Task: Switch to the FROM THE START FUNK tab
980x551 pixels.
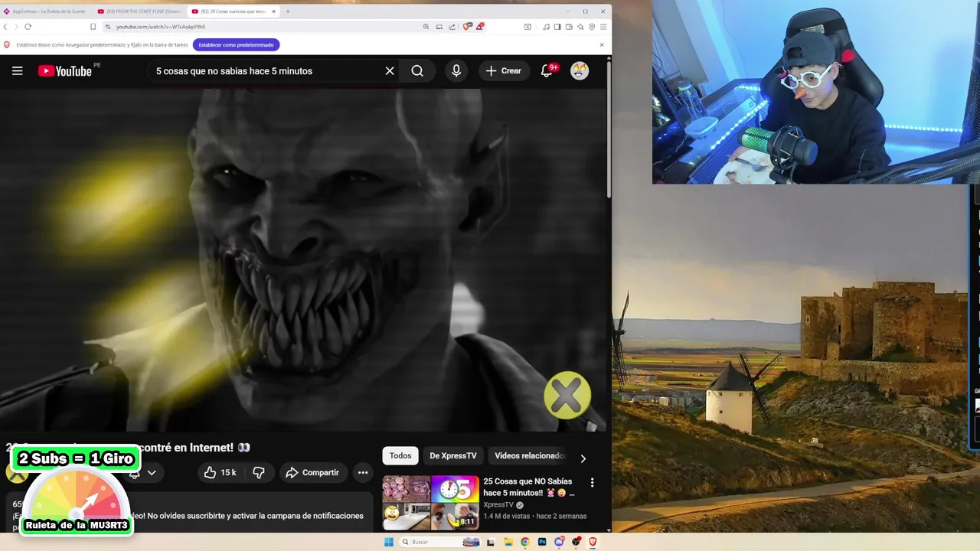Action: point(140,11)
